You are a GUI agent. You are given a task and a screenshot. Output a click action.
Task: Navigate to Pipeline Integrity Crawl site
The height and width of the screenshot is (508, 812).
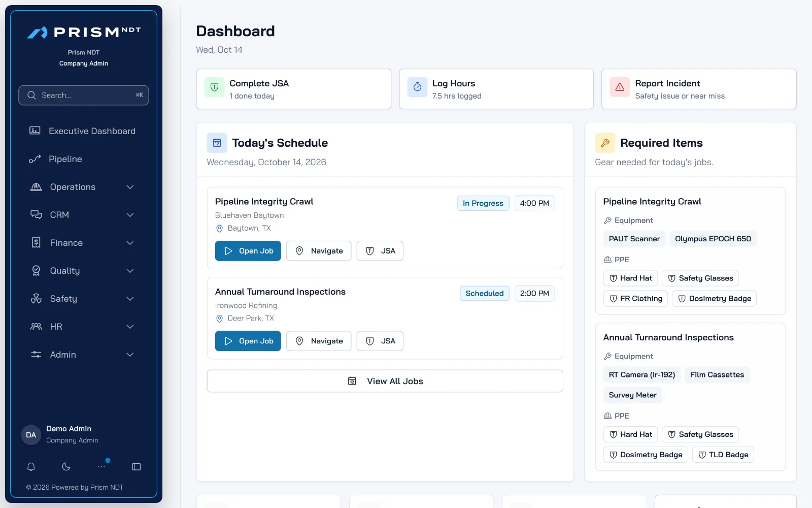pyautogui.click(x=319, y=251)
